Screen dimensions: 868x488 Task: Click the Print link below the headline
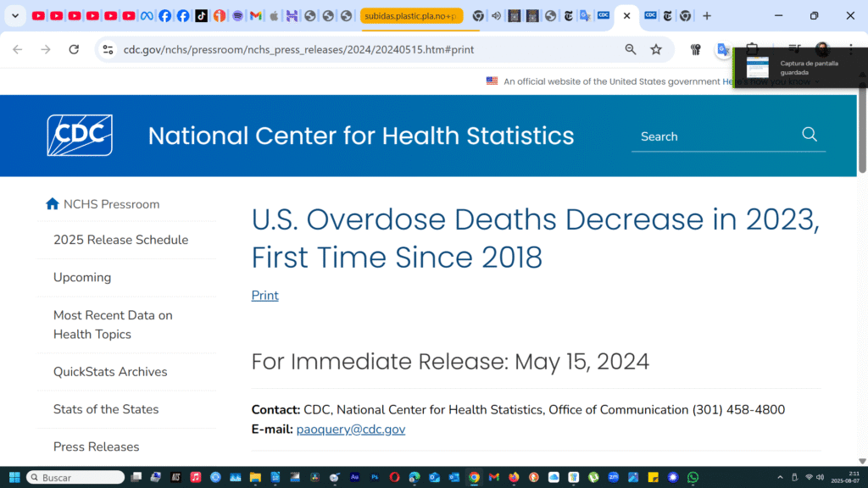pos(264,295)
